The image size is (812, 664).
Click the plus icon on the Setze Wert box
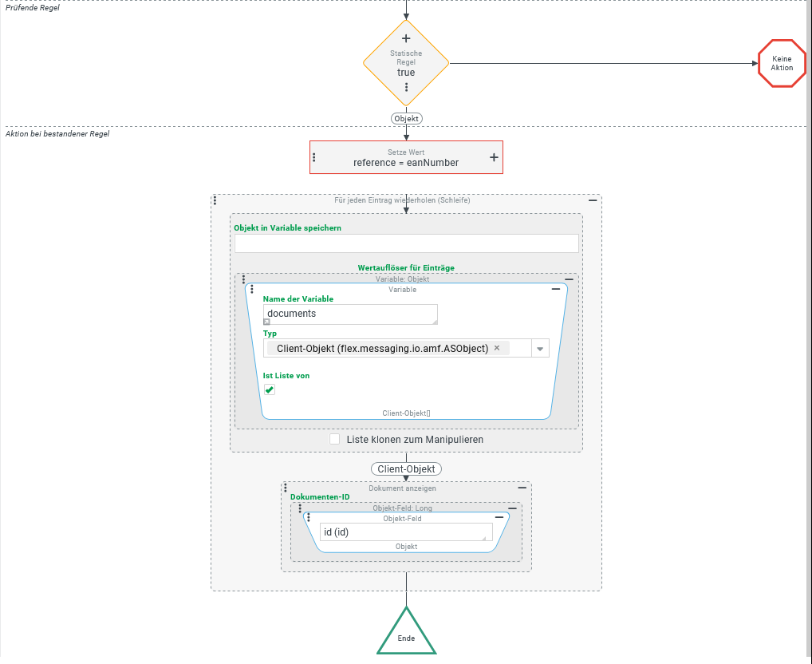494,157
